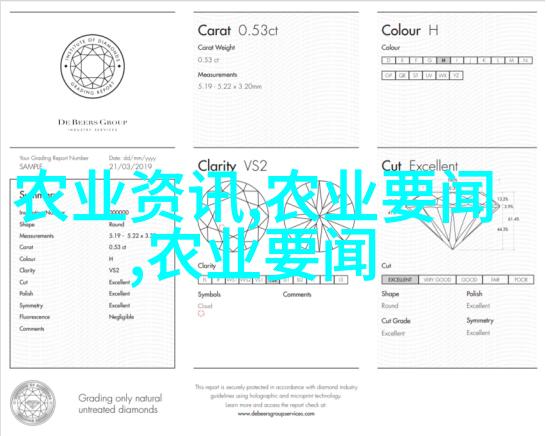Click the date 21/03/2019 field
The height and width of the screenshot is (436, 546).
[x=130, y=166]
